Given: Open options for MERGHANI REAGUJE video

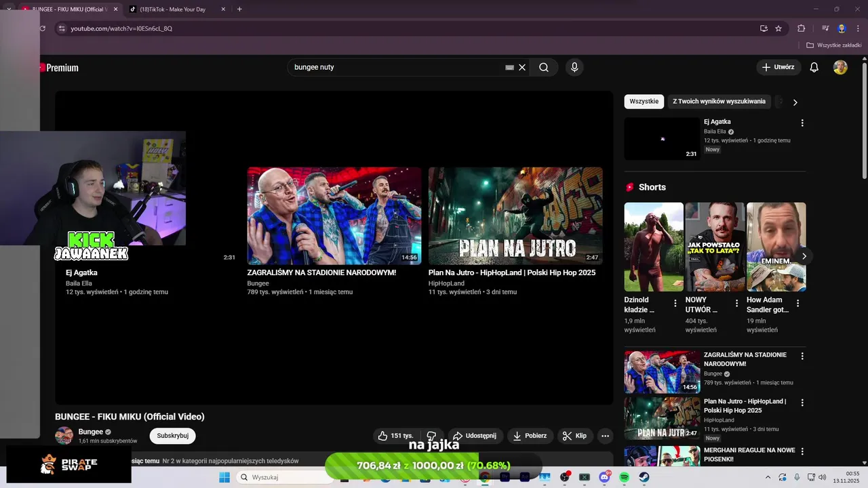Looking at the screenshot, I should point(802,451).
